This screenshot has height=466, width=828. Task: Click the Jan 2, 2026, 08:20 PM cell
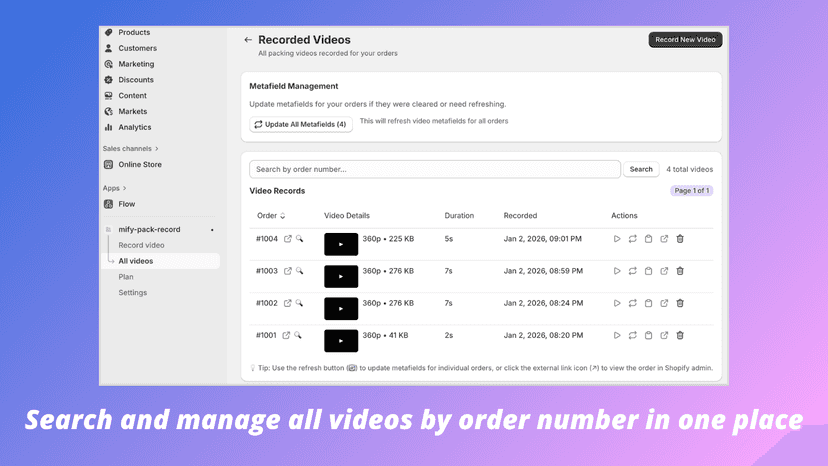543,335
